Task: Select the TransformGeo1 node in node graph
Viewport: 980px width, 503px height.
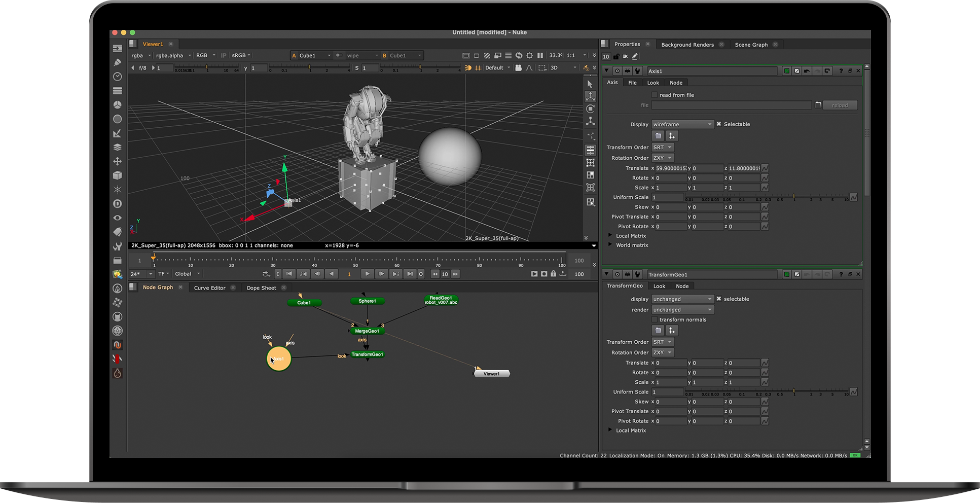Action: [368, 354]
